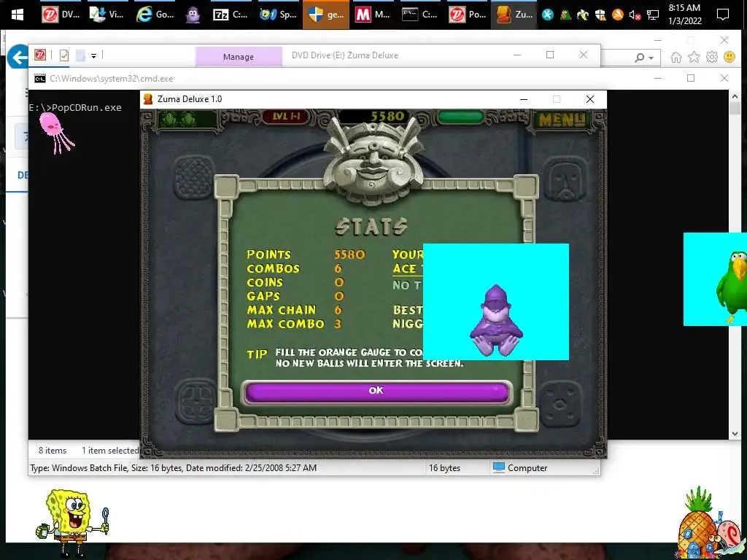
Task: Click the PopCDRun.exe command line text
Action: pyautogui.click(x=87, y=108)
